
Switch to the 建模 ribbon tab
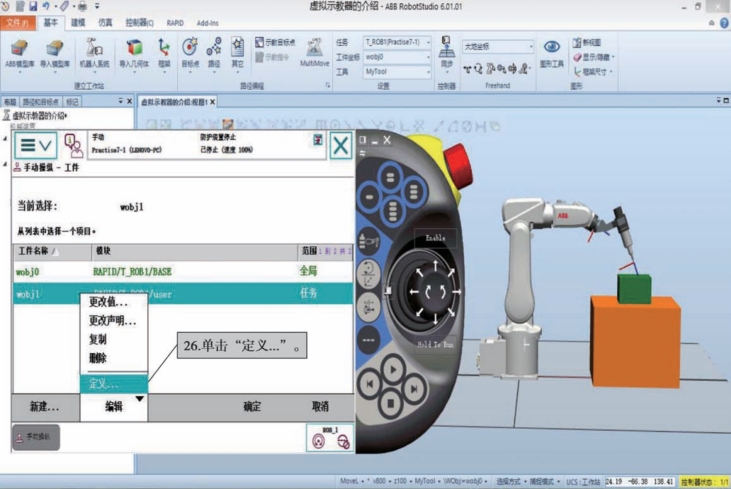(x=78, y=21)
